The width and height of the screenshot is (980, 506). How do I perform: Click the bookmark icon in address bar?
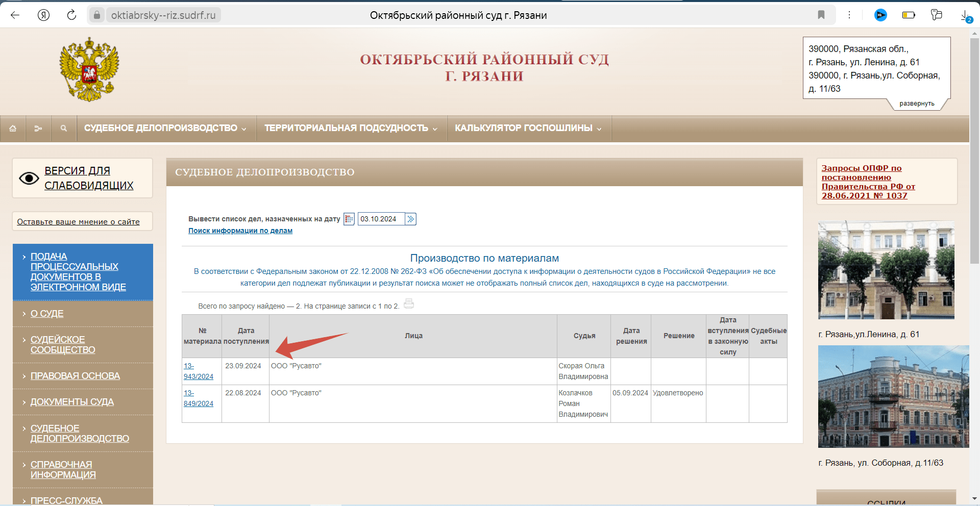pyautogui.click(x=821, y=15)
